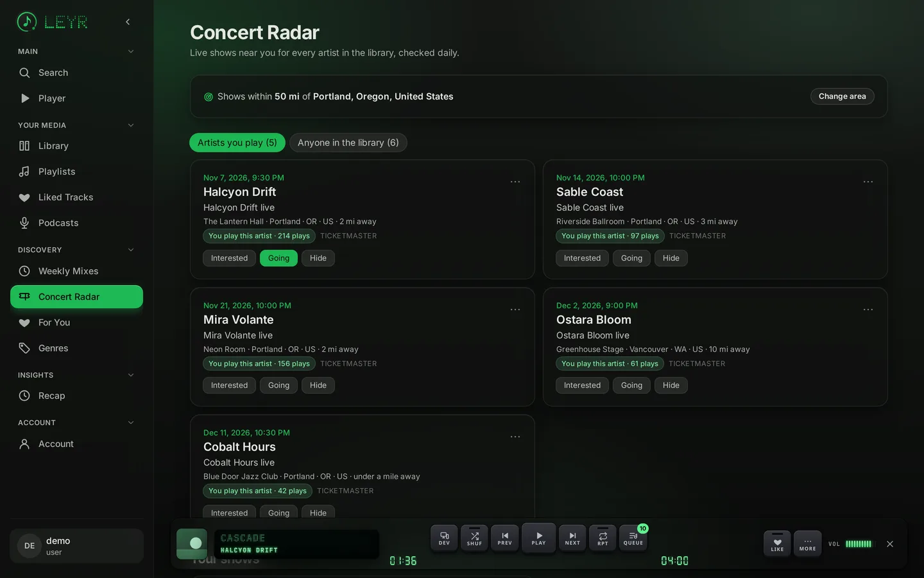Open Podcasts in sidebar
The width and height of the screenshot is (924, 578).
coord(76,223)
